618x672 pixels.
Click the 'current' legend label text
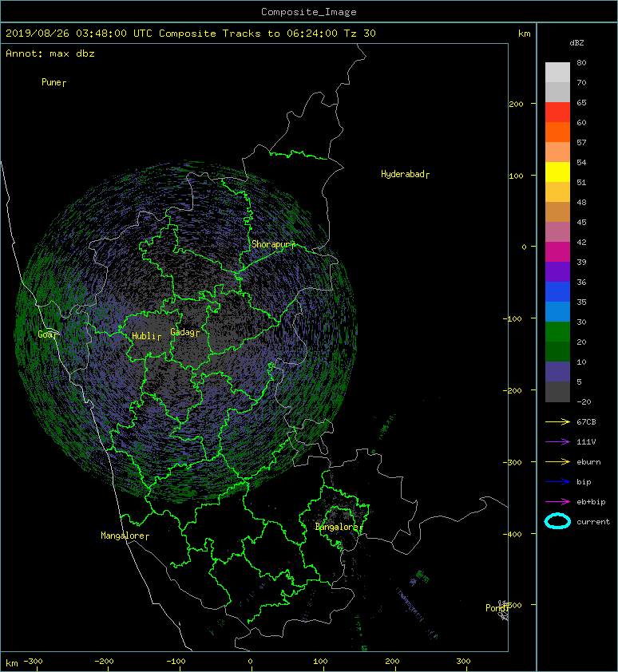tap(593, 522)
